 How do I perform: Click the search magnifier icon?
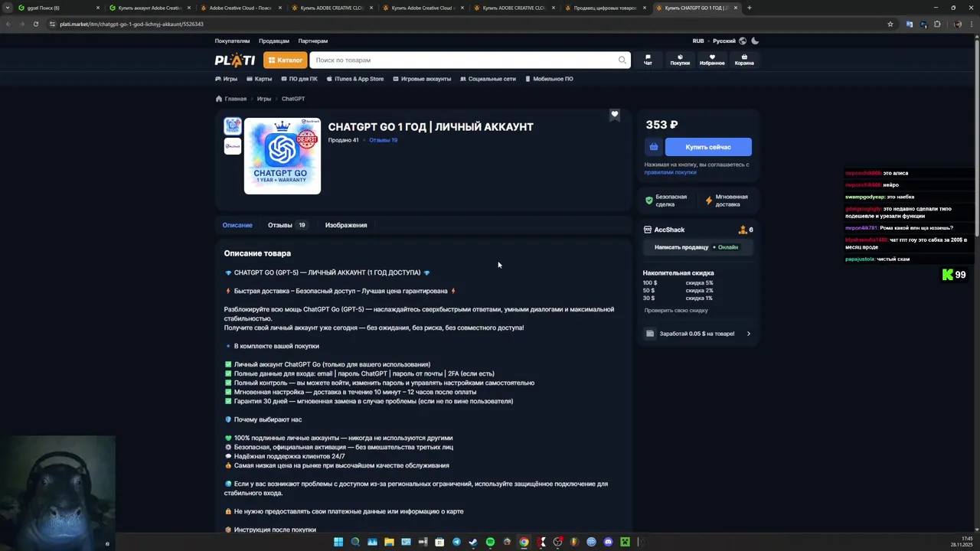click(622, 60)
